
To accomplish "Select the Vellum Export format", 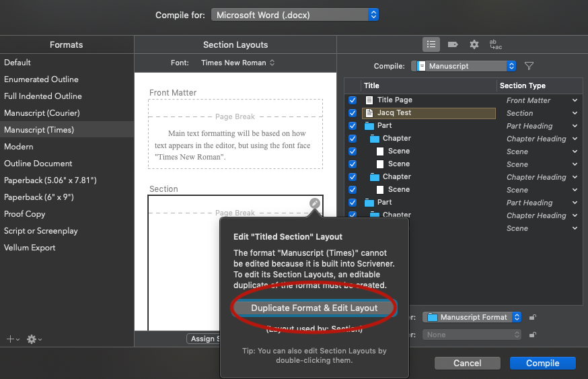I will pos(67,248).
